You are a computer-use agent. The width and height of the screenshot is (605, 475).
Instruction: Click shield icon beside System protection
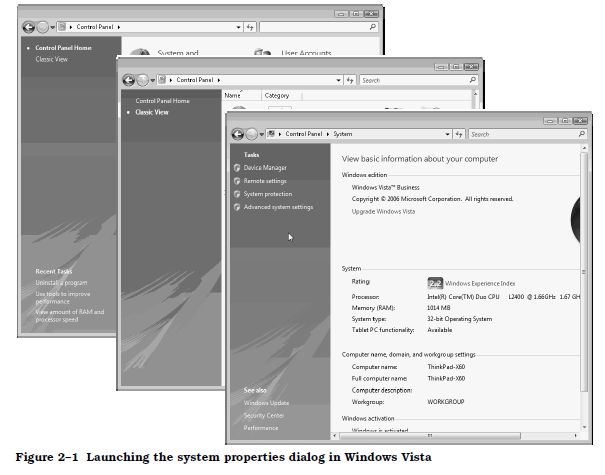tap(237, 194)
